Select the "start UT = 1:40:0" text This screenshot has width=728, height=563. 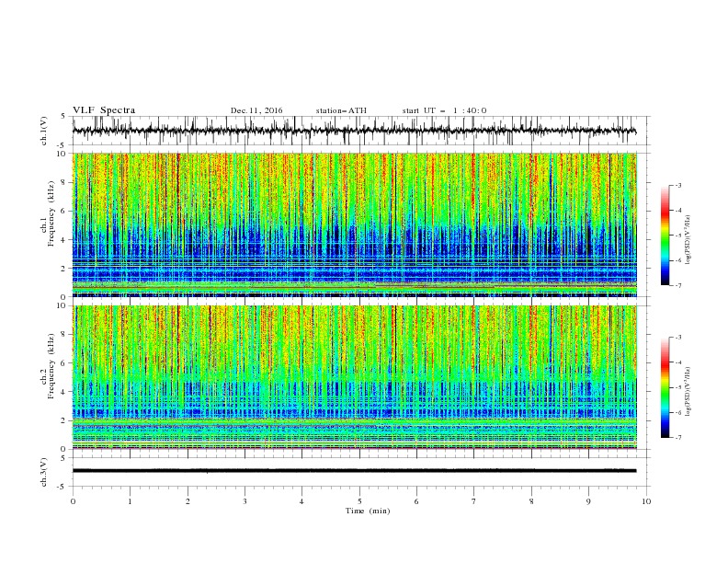pyautogui.click(x=444, y=110)
